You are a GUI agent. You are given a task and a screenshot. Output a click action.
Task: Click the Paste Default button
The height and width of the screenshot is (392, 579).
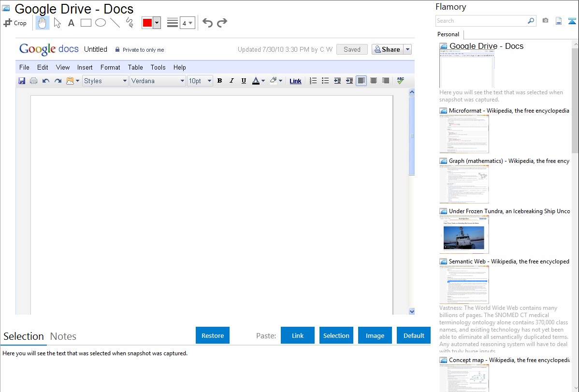coord(414,335)
